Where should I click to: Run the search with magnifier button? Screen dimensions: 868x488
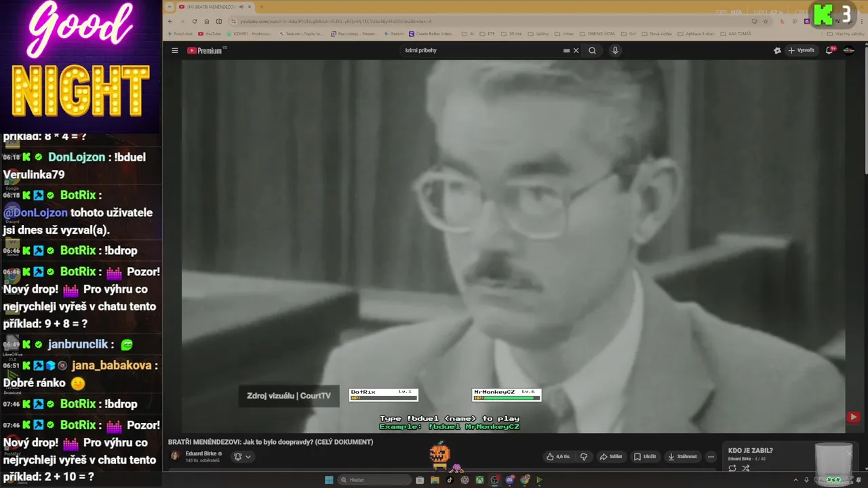[592, 51]
